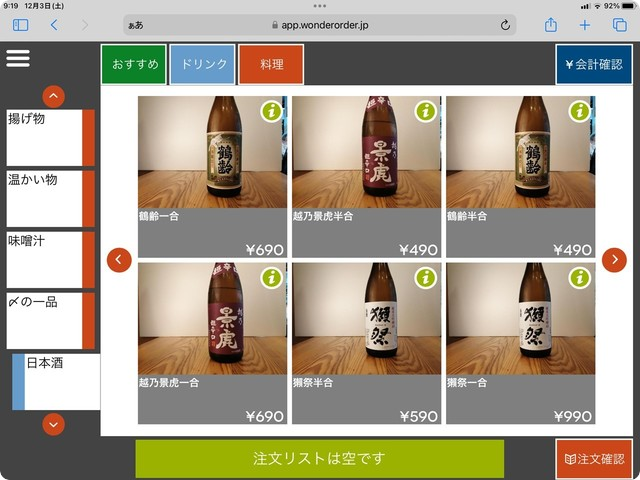Show info for 越乃景虎一合
The height and width of the screenshot is (480, 640).
pyautogui.click(x=272, y=278)
